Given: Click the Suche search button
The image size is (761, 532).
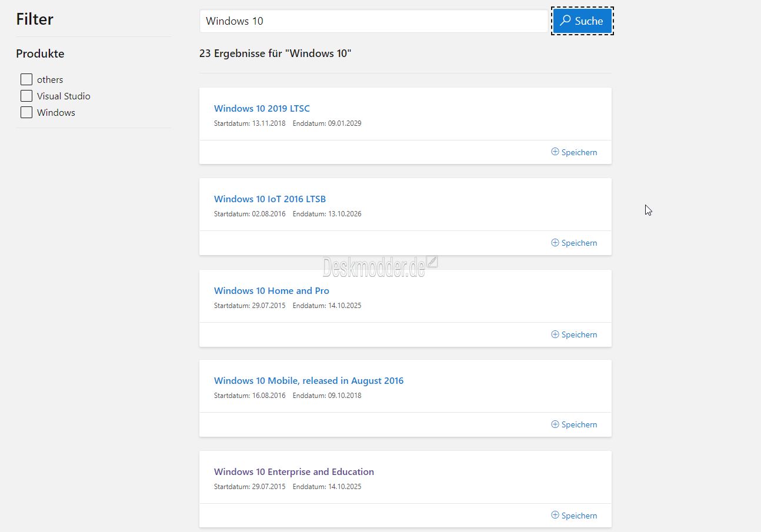Looking at the screenshot, I should point(582,21).
